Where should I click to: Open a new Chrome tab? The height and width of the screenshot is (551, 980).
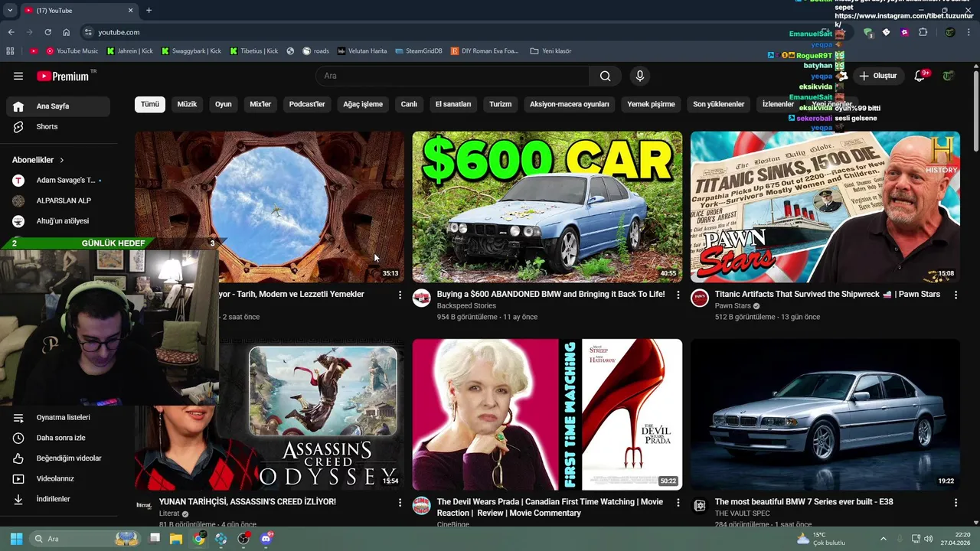pos(149,10)
